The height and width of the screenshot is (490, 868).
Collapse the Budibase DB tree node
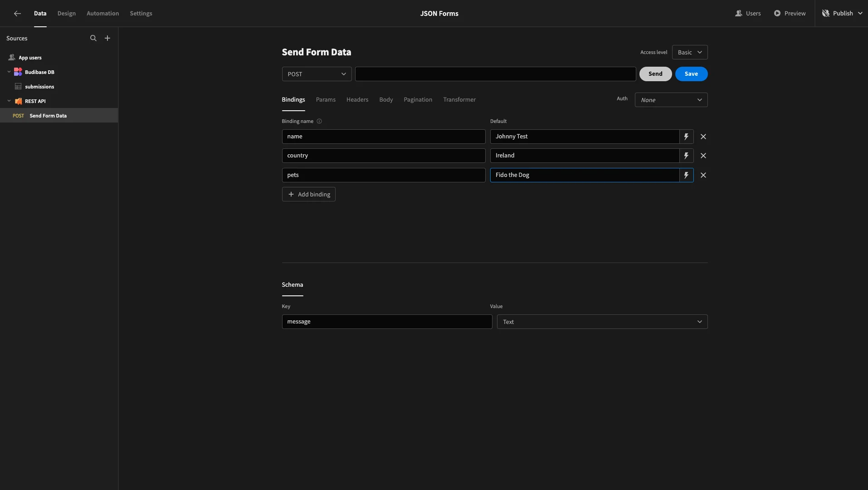tap(9, 72)
